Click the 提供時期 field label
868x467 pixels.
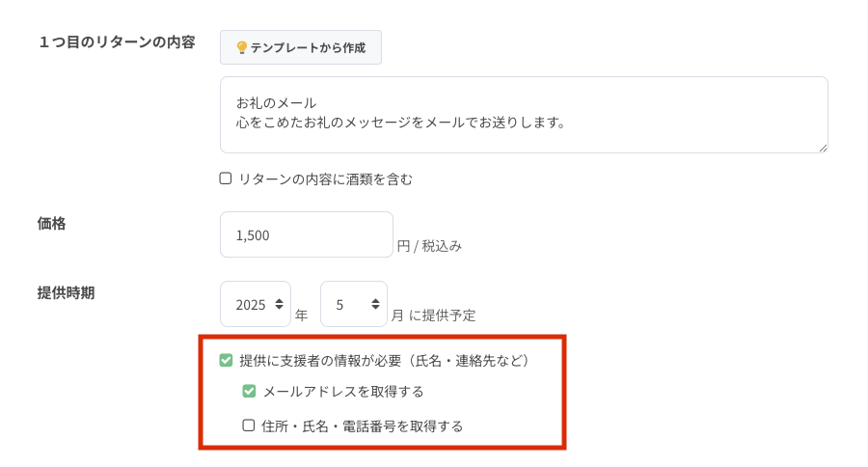point(66,292)
